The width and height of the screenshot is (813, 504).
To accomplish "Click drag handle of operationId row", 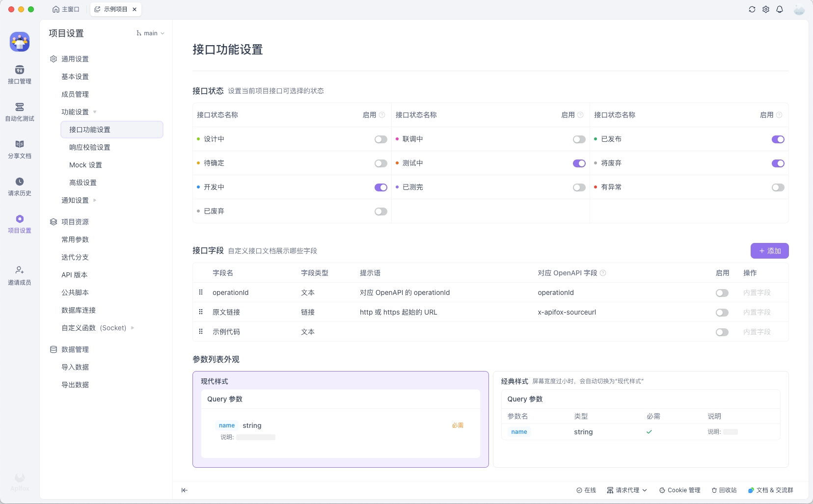I will [x=201, y=292].
